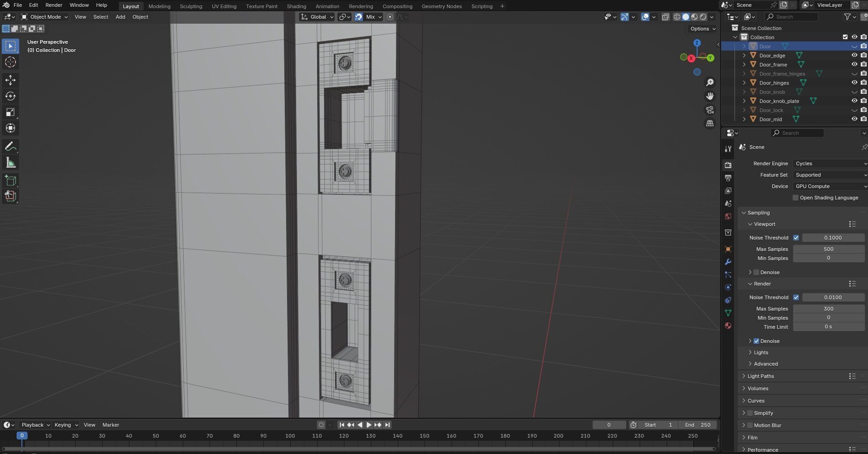Switch to the Geometry Nodes tab

[442, 6]
